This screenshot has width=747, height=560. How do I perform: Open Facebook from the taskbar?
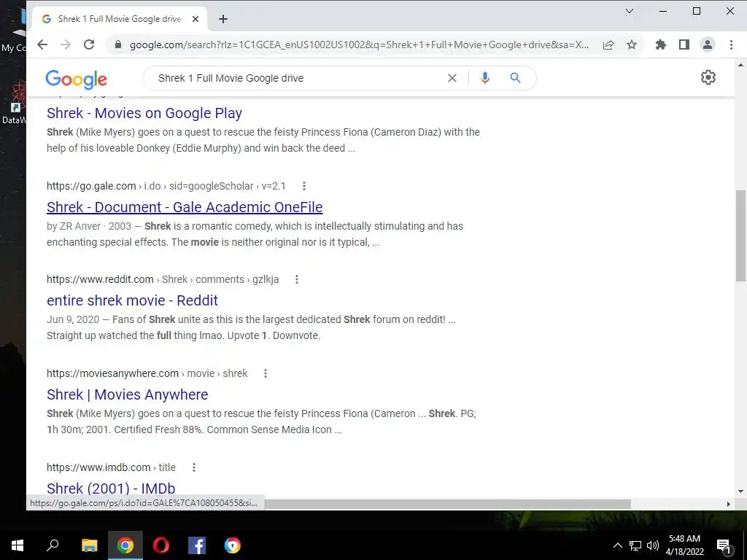(x=197, y=545)
